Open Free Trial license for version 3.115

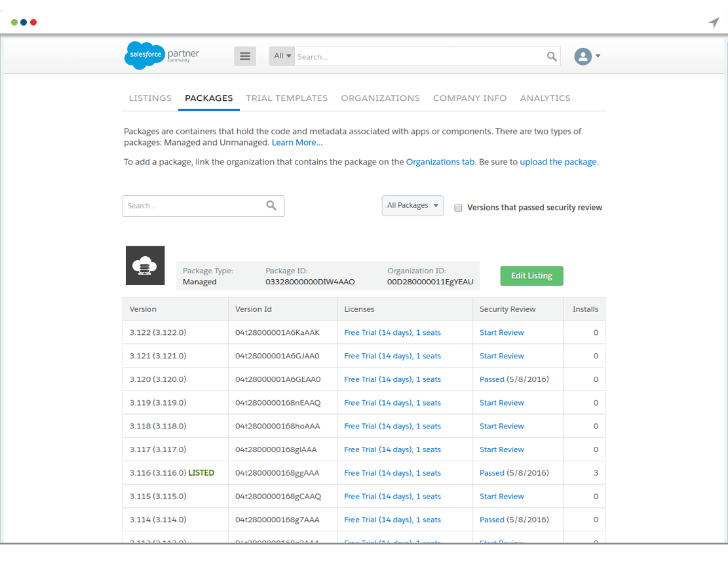(x=393, y=496)
